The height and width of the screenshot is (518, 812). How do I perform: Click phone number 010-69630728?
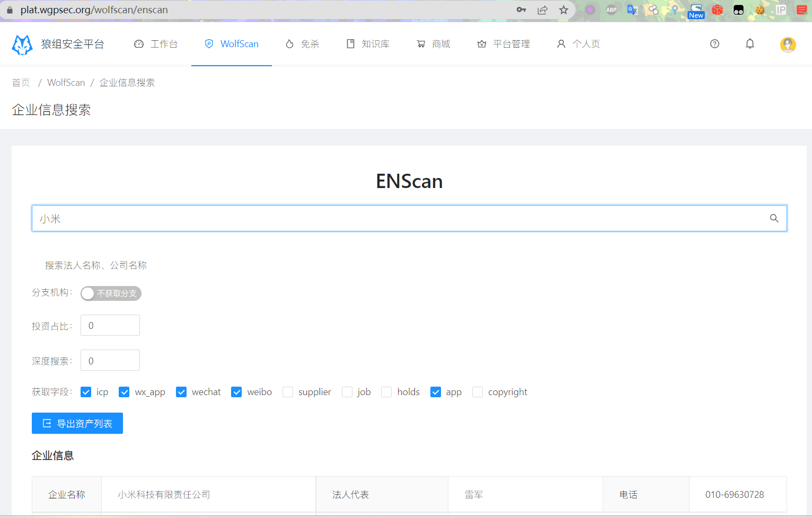735,495
